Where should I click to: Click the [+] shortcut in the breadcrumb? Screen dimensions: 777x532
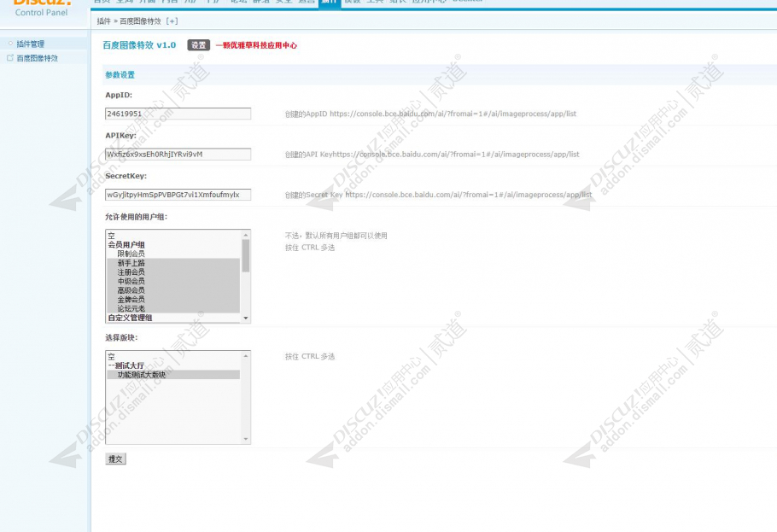(172, 20)
